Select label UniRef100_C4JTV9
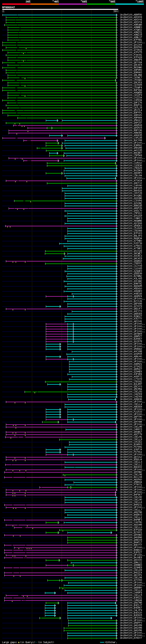Screen dimensions: 146x644 (131, 266)
